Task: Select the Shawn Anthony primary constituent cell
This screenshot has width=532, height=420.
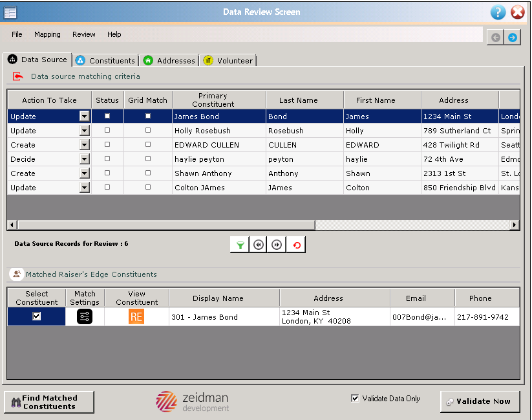Action: [219, 173]
